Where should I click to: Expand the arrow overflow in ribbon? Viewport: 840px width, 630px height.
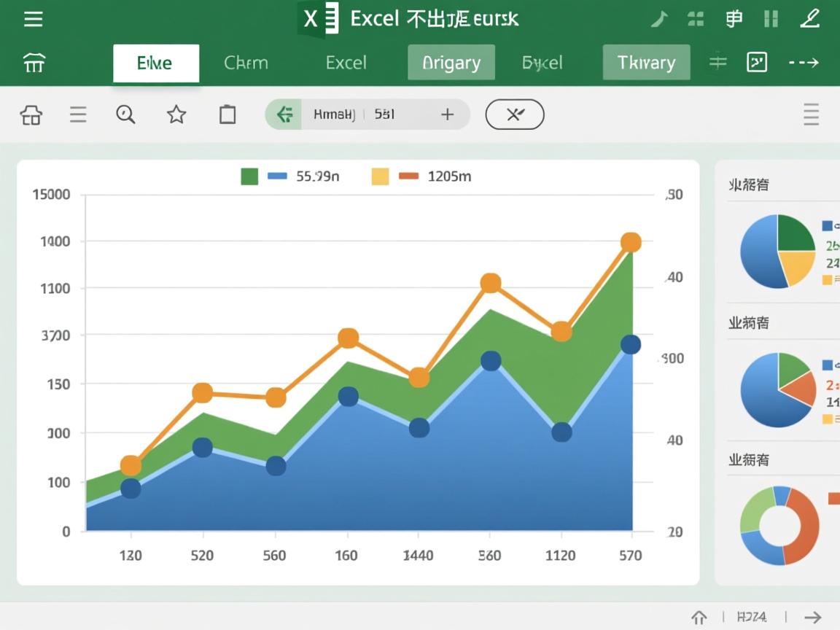804,63
